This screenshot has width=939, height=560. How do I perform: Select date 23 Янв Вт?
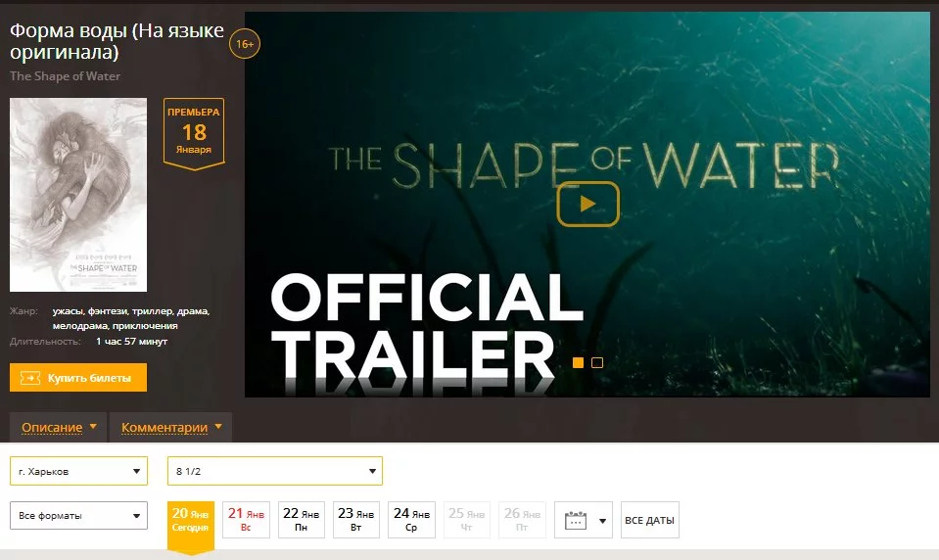pos(356,520)
